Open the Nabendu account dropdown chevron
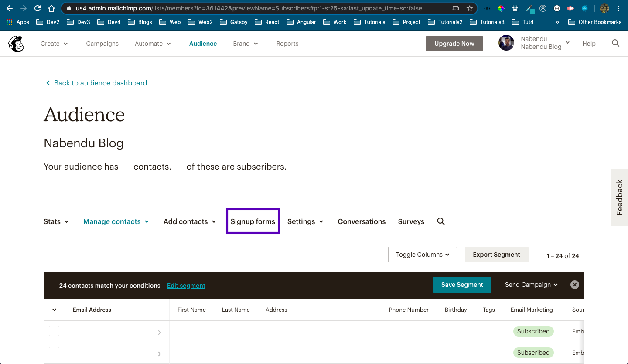The image size is (628, 364). point(567,43)
